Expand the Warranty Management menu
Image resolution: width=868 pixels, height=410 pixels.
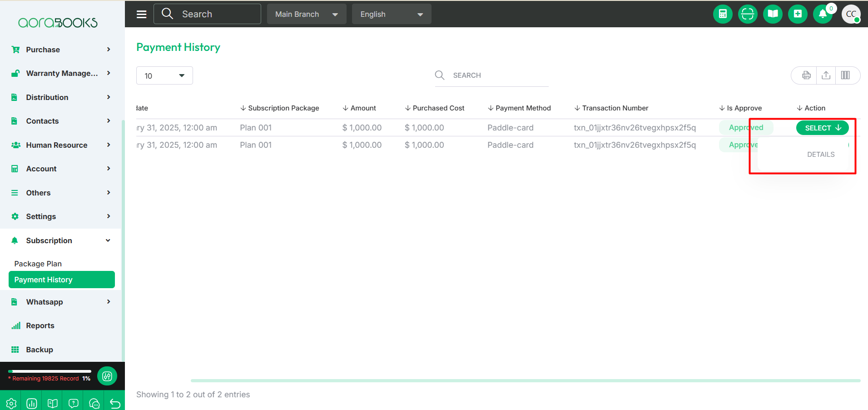pyautogui.click(x=61, y=73)
